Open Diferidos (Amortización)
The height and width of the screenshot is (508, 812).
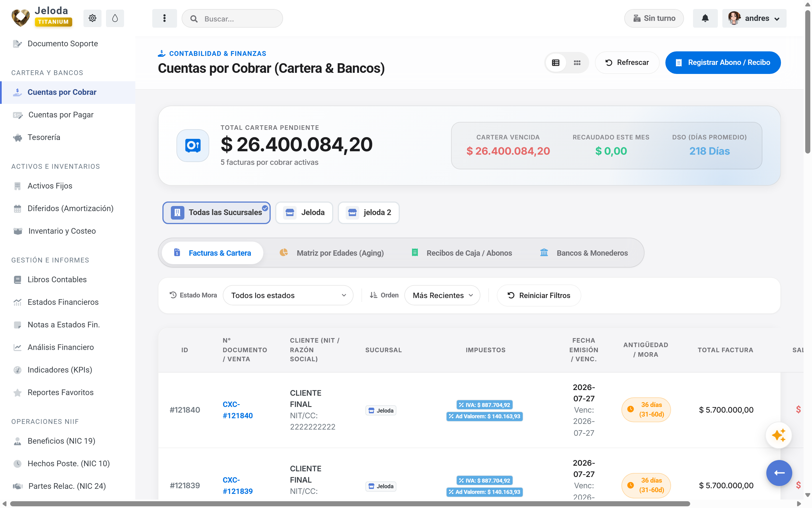pos(68,208)
